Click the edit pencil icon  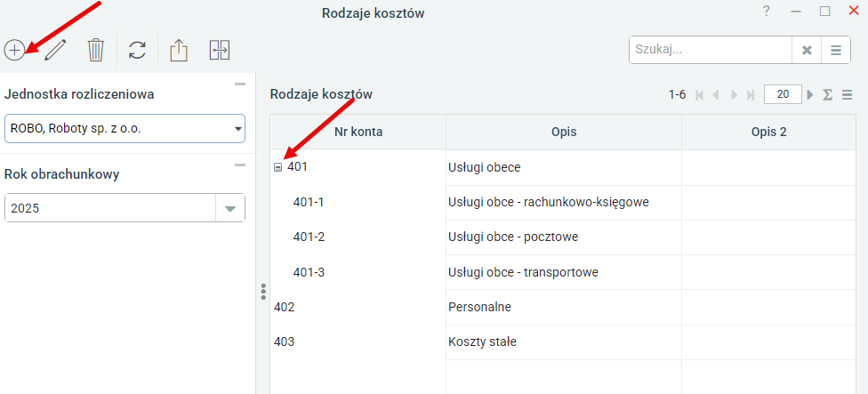point(55,51)
